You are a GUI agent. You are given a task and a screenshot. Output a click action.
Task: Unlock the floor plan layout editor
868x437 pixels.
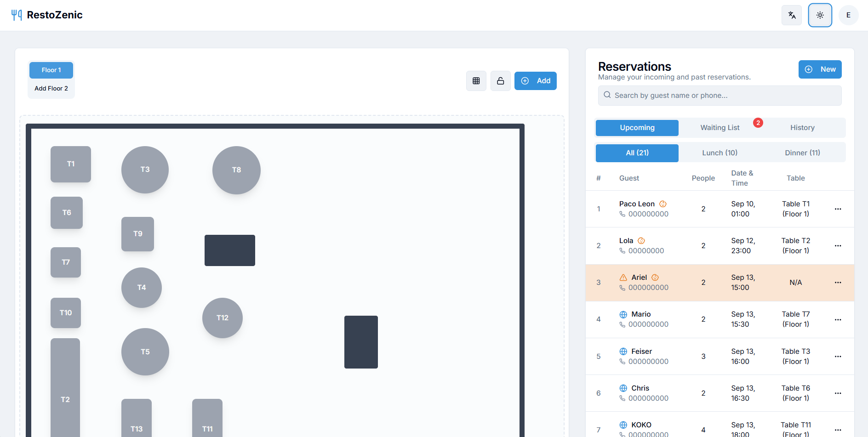501,81
